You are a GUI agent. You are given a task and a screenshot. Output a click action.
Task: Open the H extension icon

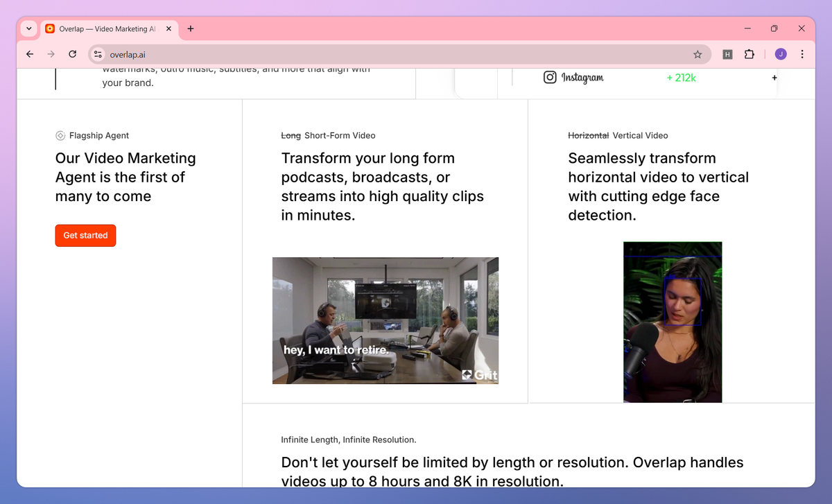[x=727, y=54]
